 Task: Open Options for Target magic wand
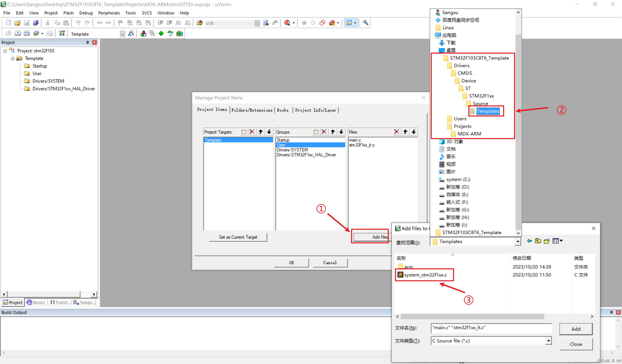point(131,34)
